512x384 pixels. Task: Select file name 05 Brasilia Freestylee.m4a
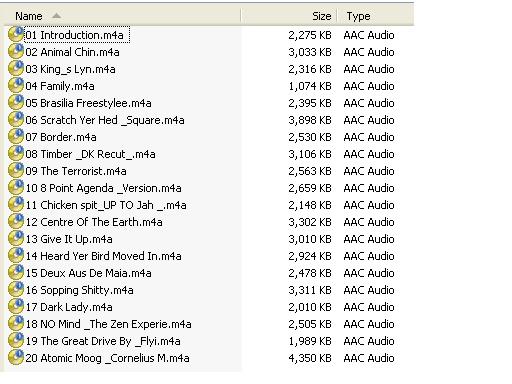coord(88,103)
